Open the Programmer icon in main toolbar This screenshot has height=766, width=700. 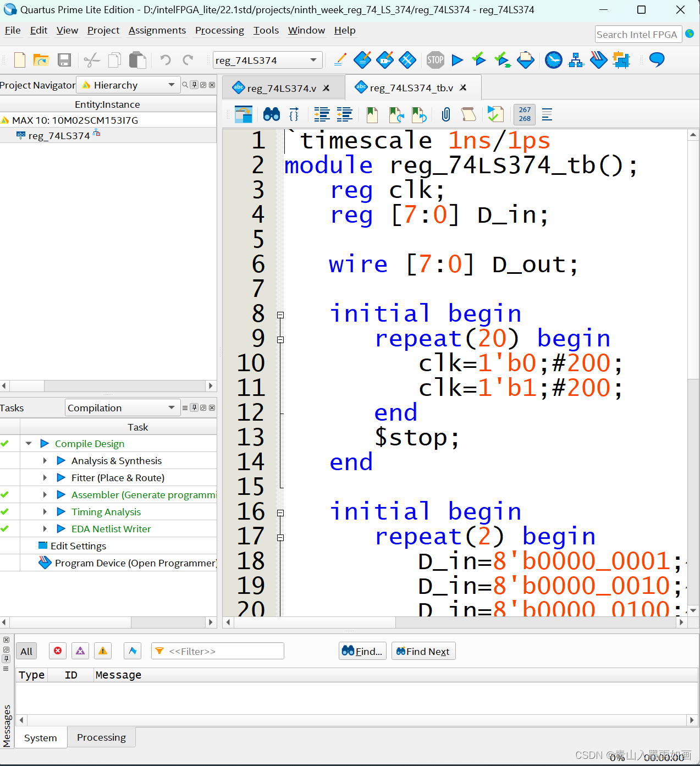click(x=599, y=60)
